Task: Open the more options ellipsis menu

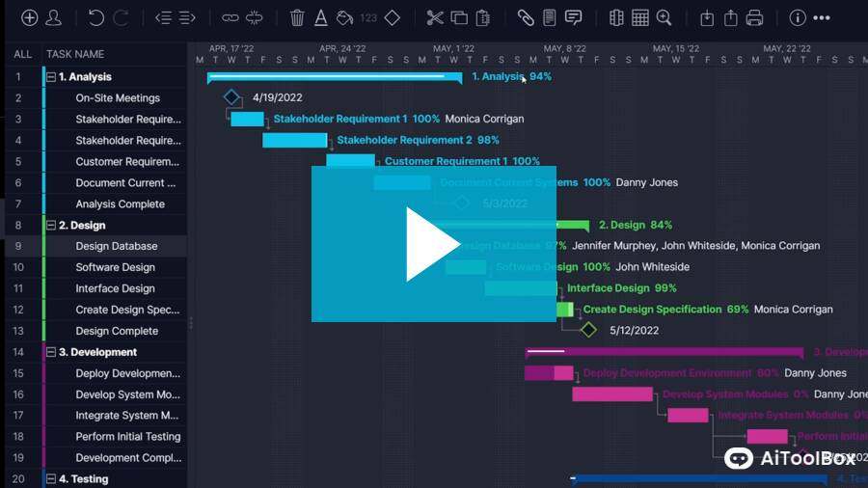Action: (822, 17)
